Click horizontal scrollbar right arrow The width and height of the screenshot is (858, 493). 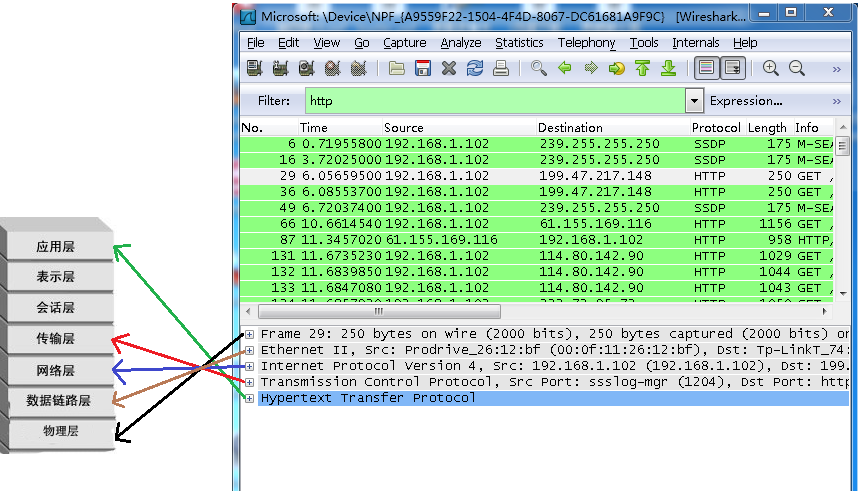(825, 311)
